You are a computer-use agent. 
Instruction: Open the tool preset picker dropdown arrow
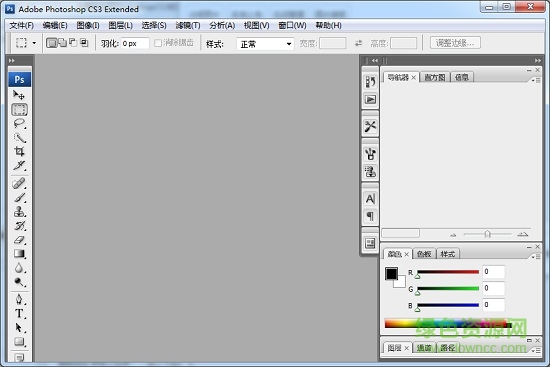[34, 43]
